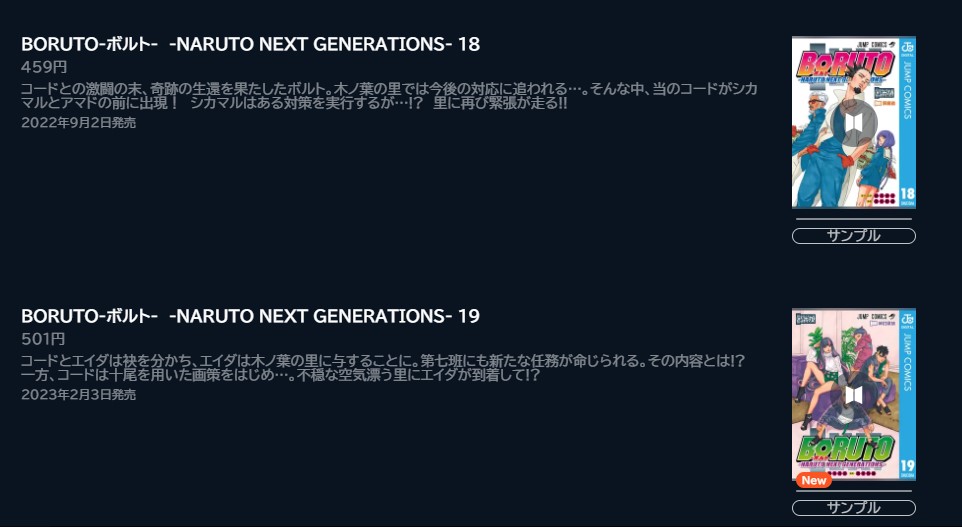Select the volume 18 cover thumbnail
This screenshot has width=962, height=527.
tap(853, 122)
